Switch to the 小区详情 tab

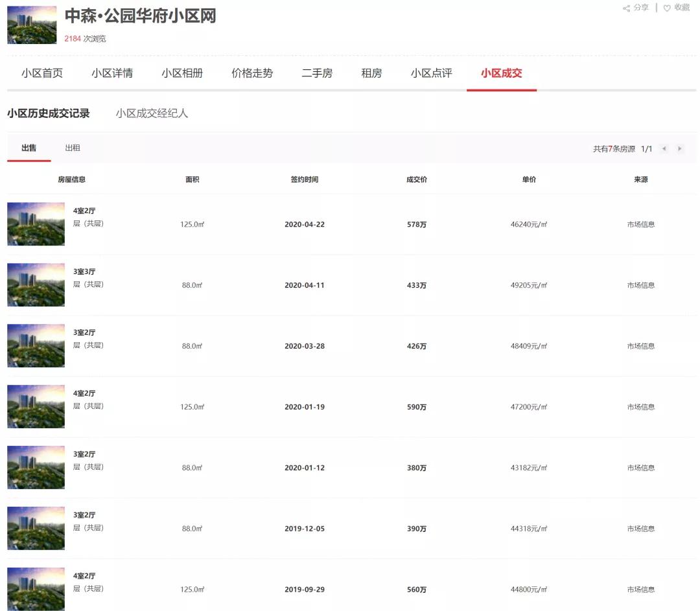(x=111, y=73)
